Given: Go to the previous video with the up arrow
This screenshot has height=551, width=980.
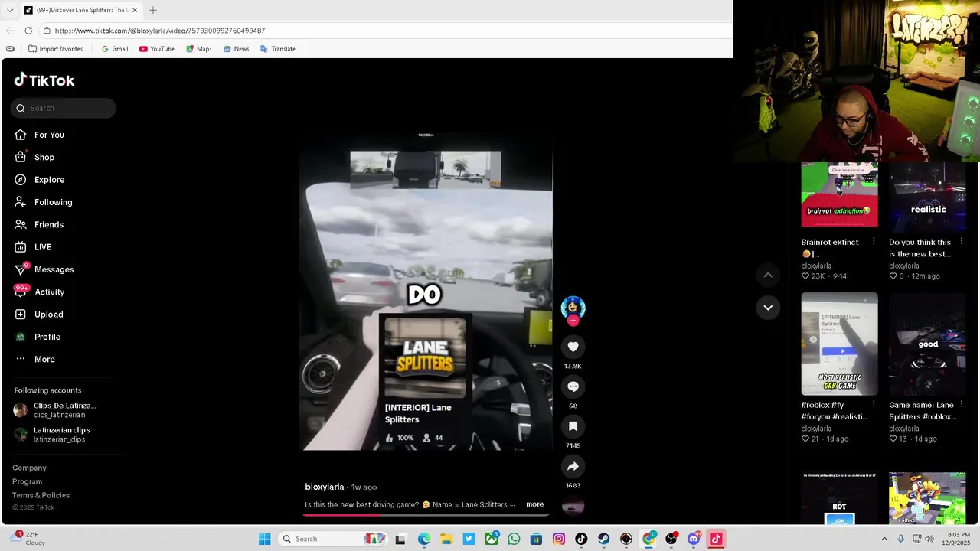Looking at the screenshot, I should coord(768,275).
